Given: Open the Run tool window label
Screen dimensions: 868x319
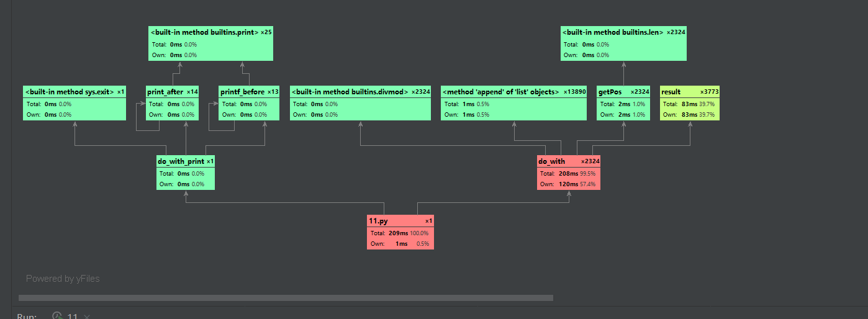Looking at the screenshot, I should 27,317.
